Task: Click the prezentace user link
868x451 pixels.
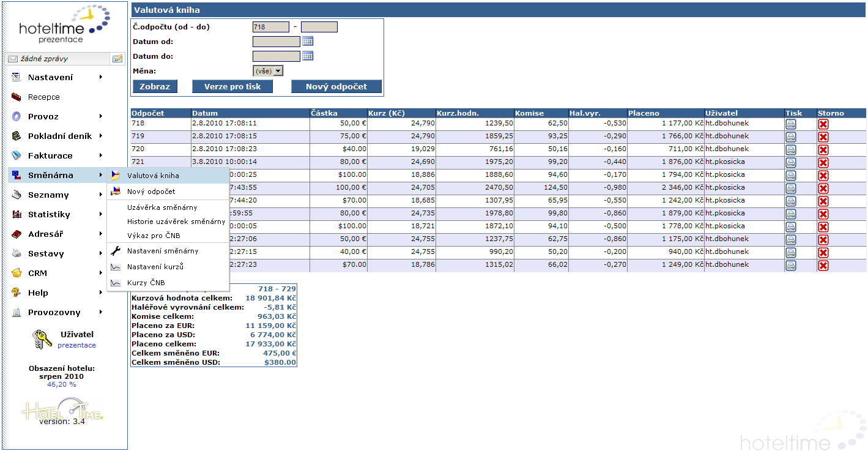Action: pyautogui.click(x=76, y=345)
